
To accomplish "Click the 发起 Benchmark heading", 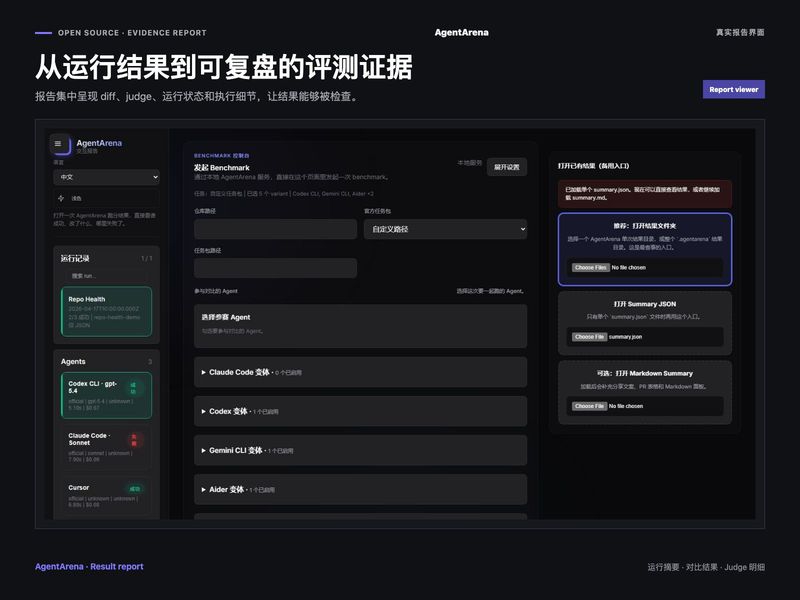I will tap(221, 167).
